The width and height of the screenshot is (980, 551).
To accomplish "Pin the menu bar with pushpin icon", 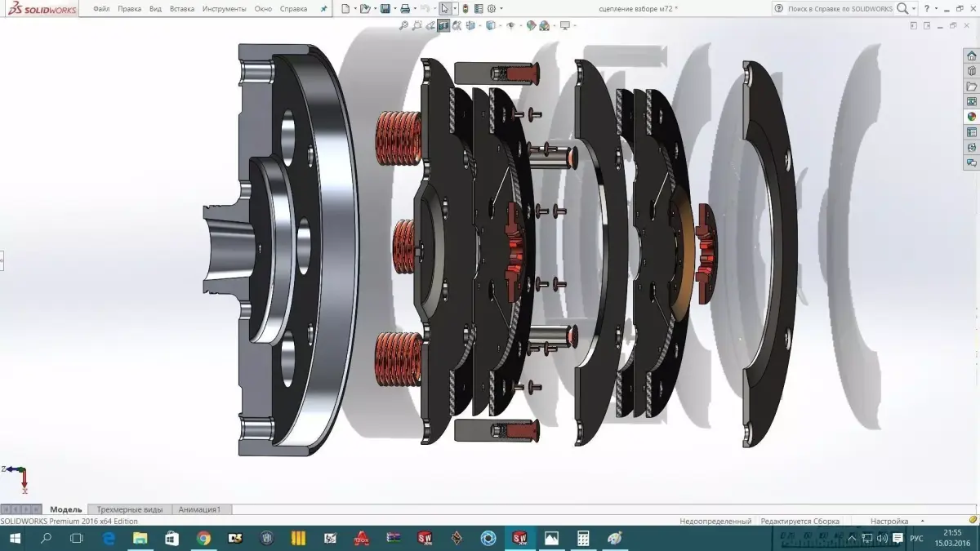I will tap(323, 9).
